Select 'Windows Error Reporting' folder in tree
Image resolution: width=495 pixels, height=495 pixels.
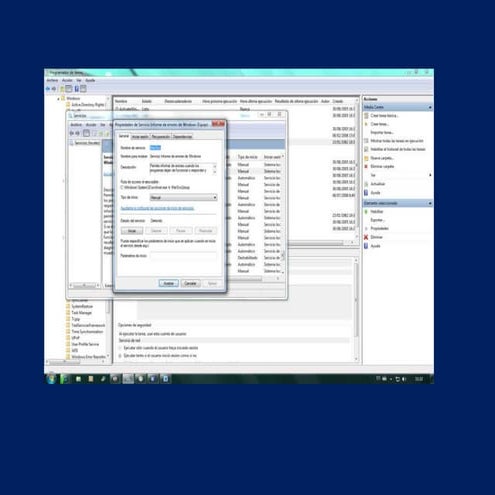pos(89,357)
